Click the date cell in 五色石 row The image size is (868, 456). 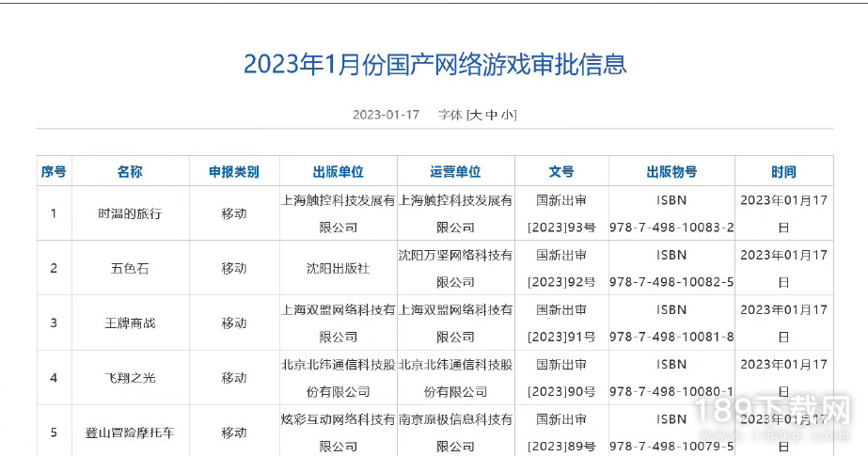[x=784, y=268]
